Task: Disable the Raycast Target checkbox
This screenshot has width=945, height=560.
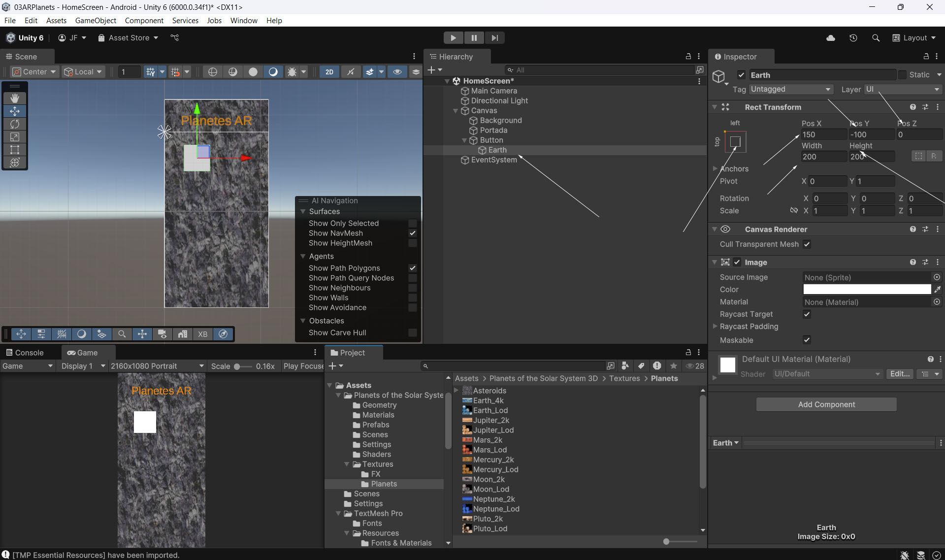Action: click(x=807, y=314)
